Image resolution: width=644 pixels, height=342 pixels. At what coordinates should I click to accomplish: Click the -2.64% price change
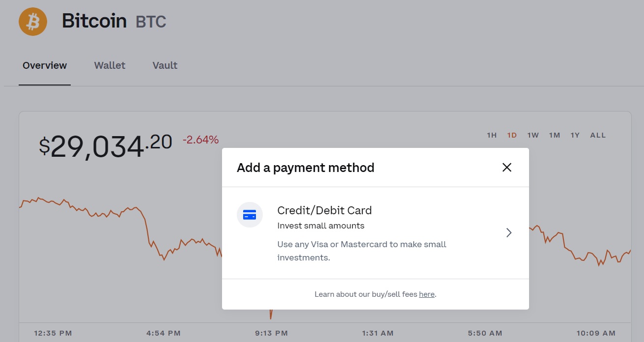tap(200, 140)
